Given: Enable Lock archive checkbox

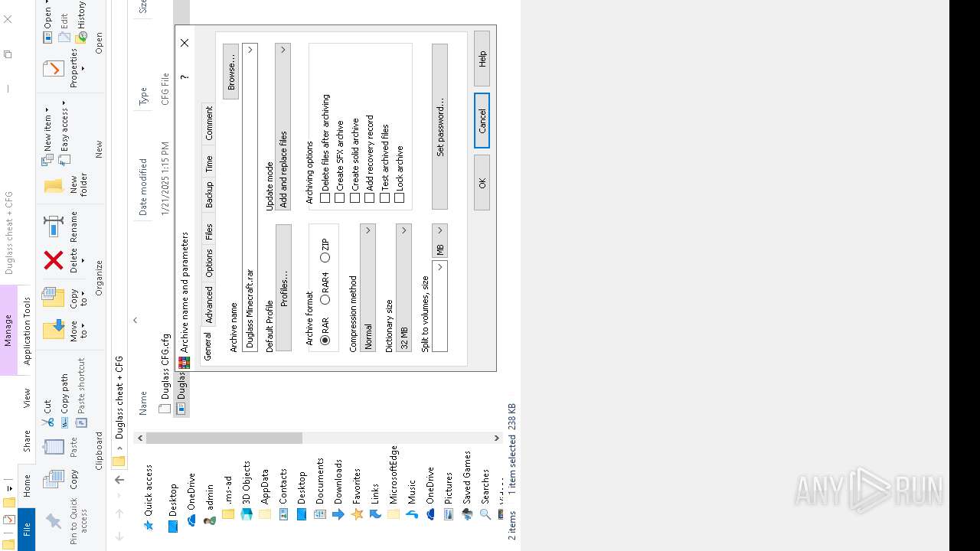Looking at the screenshot, I should click(x=399, y=198).
